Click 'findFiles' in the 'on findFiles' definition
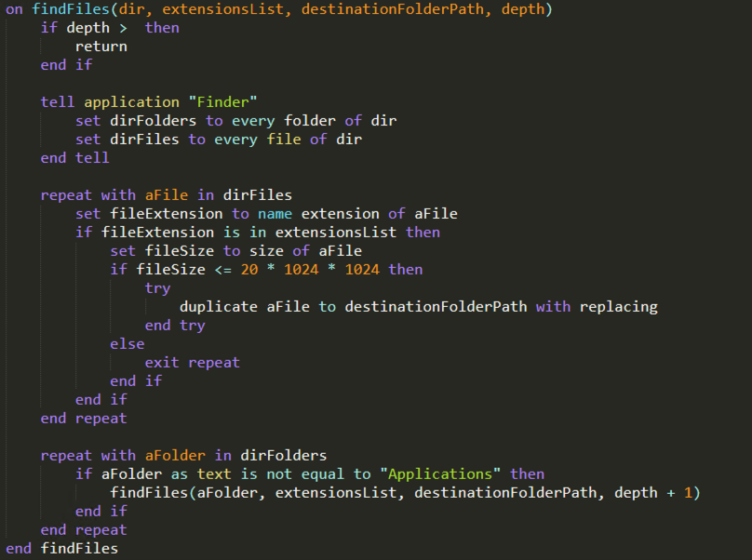 pos(71,9)
